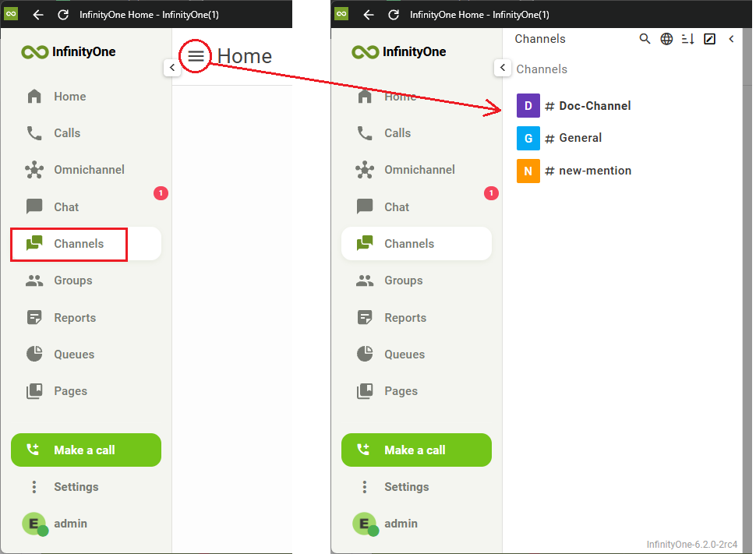Select Channels in the left window sidebar
This screenshot has width=756, height=554.
tap(86, 243)
